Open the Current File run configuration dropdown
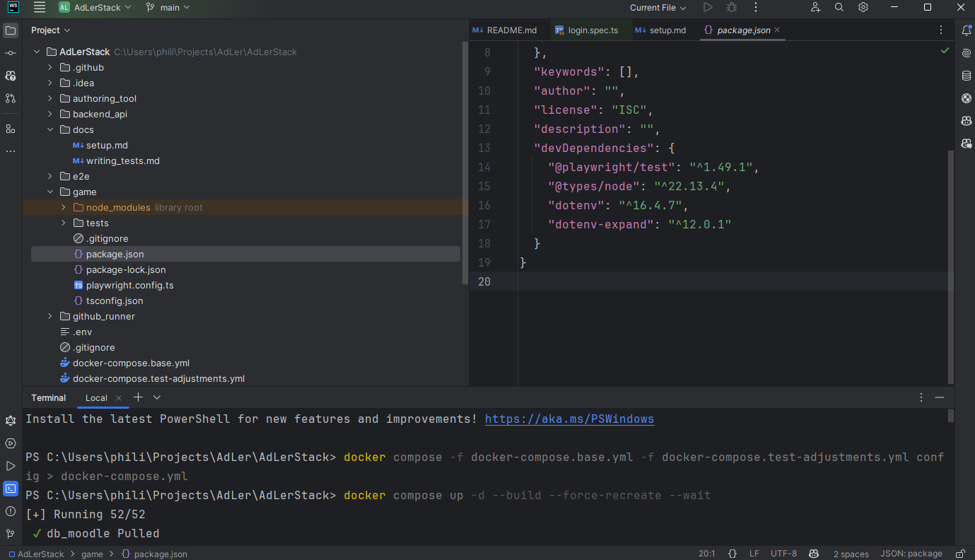The width and height of the screenshot is (975, 560). [658, 7]
